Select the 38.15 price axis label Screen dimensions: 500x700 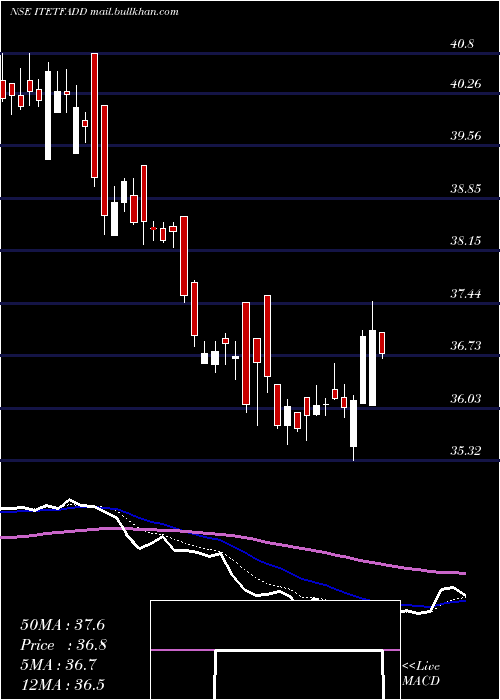(466, 241)
